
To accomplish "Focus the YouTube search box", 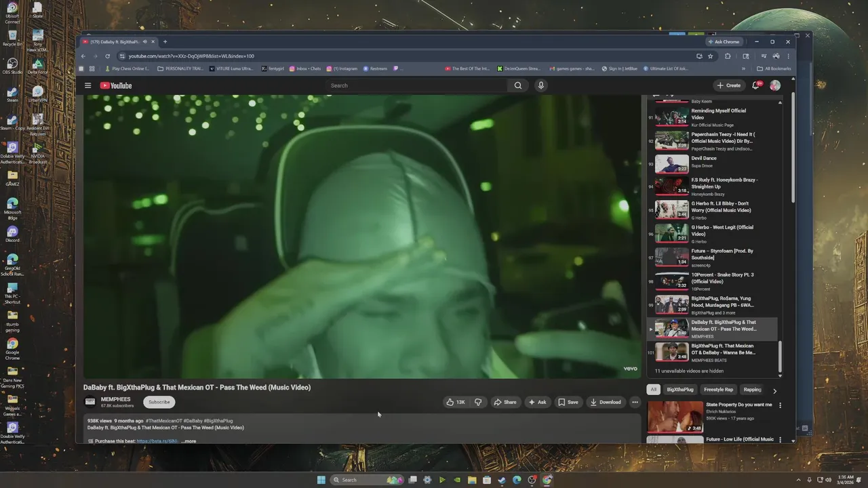I will 416,85.
